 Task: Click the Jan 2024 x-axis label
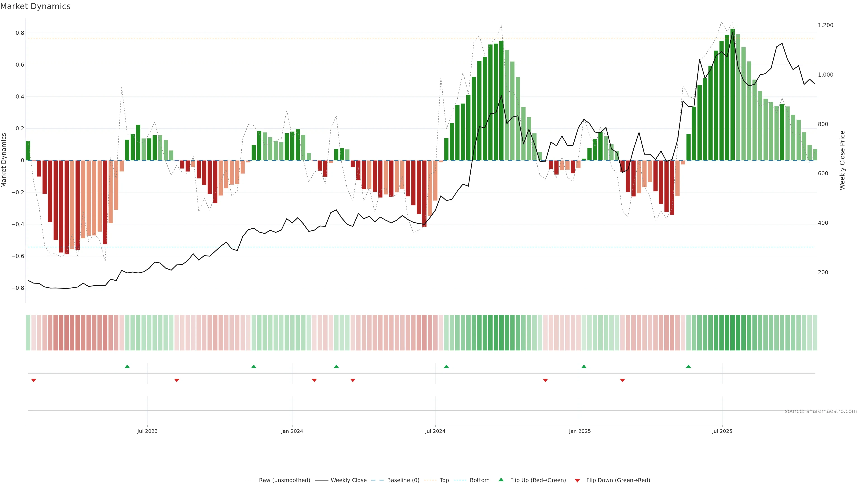pos(292,431)
